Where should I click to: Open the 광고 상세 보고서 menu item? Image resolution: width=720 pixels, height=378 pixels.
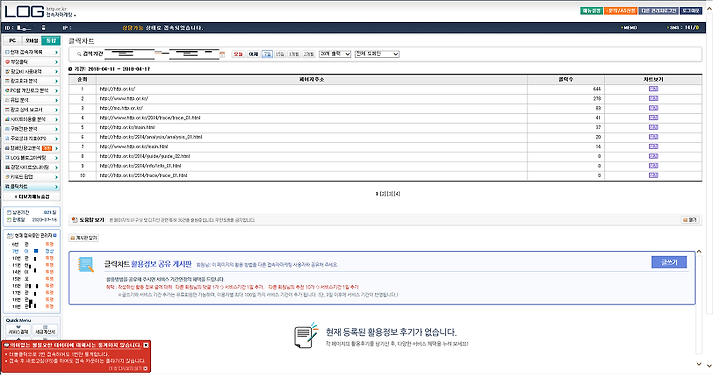point(32,110)
